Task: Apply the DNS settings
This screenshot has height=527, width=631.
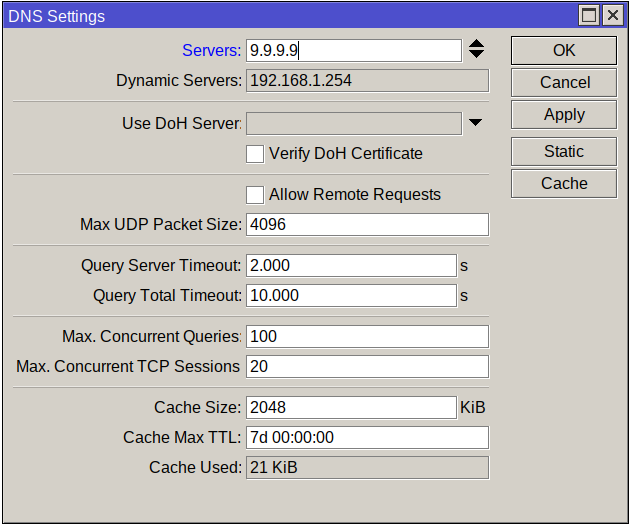Action: point(564,115)
